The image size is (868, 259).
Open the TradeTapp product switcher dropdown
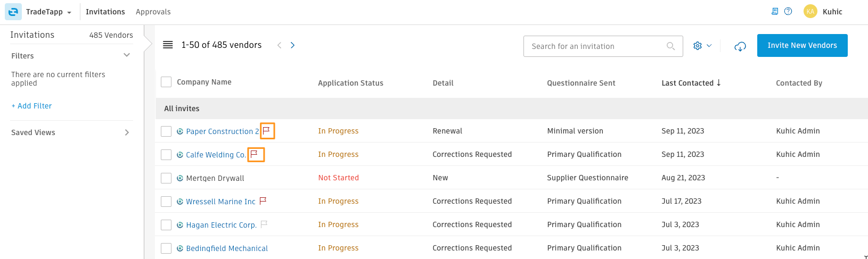(x=48, y=12)
